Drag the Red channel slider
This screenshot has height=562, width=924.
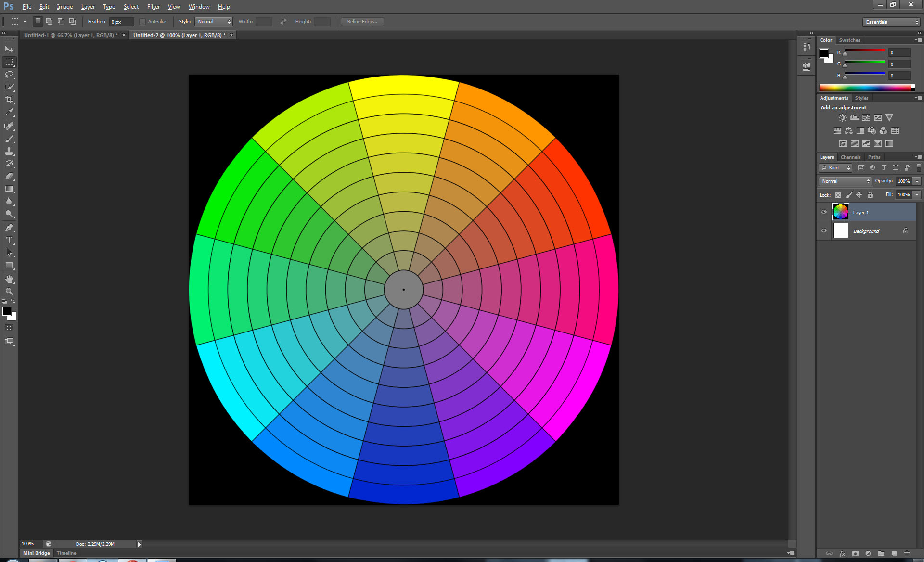coord(845,54)
